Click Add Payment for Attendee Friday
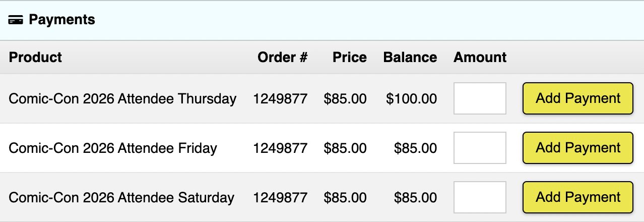Image resolution: width=644 pixels, height=222 pixels. pos(577,148)
